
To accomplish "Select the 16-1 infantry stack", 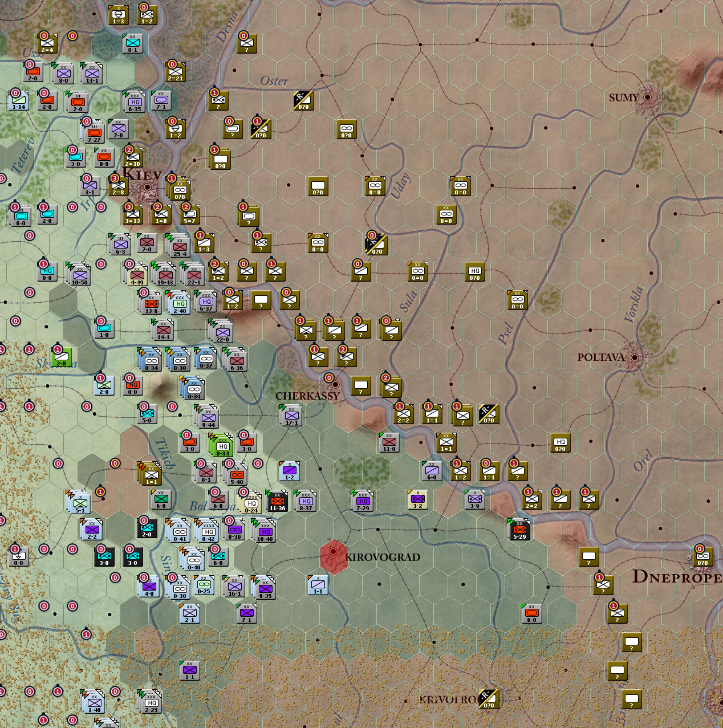I will 234,587.
